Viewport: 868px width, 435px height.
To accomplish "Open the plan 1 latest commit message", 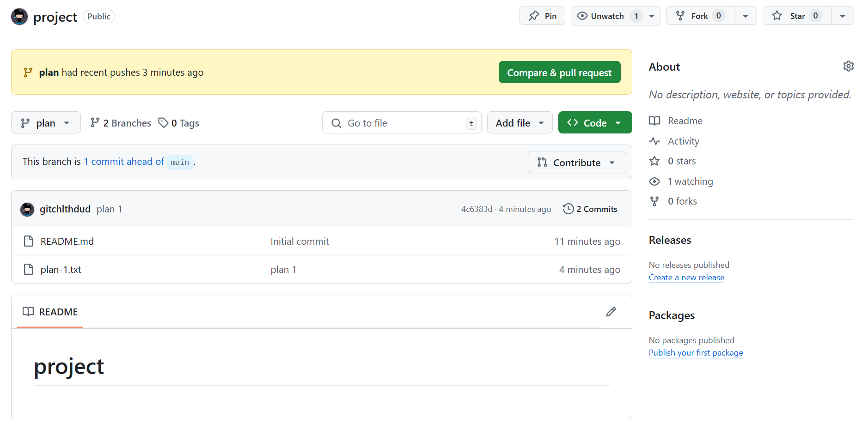I will [110, 209].
